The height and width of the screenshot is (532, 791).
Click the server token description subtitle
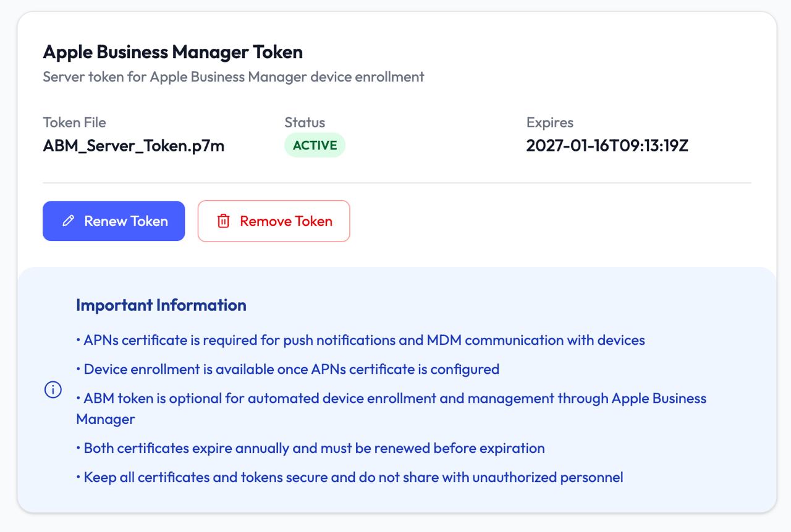coord(234,77)
